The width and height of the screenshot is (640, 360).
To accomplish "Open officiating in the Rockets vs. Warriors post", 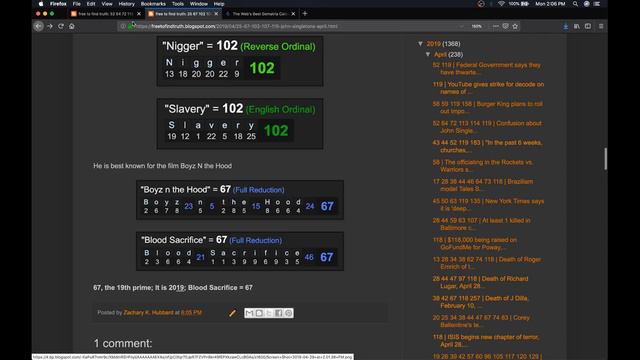I will (483, 166).
